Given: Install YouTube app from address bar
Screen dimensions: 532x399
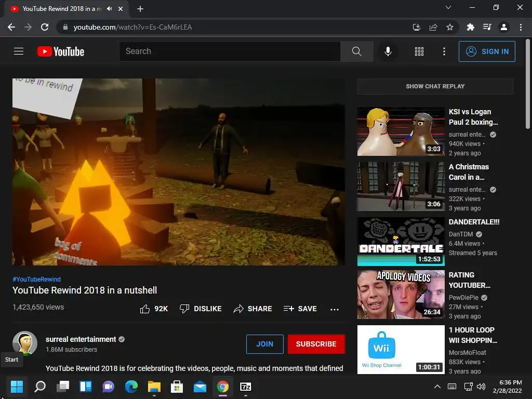Looking at the screenshot, I should [x=416, y=27].
